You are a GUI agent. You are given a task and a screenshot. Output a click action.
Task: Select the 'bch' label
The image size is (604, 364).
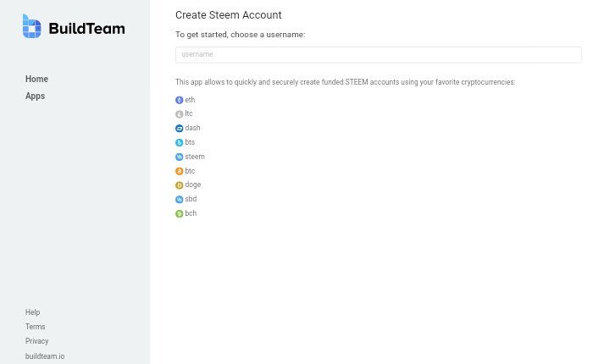[x=191, y=213]
